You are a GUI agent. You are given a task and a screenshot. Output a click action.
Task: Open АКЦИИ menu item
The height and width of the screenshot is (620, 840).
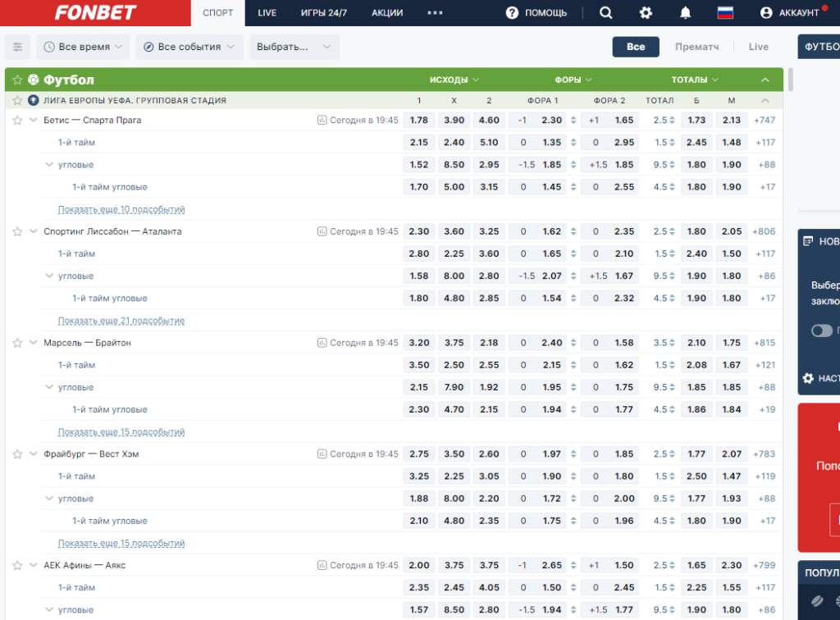387,13
